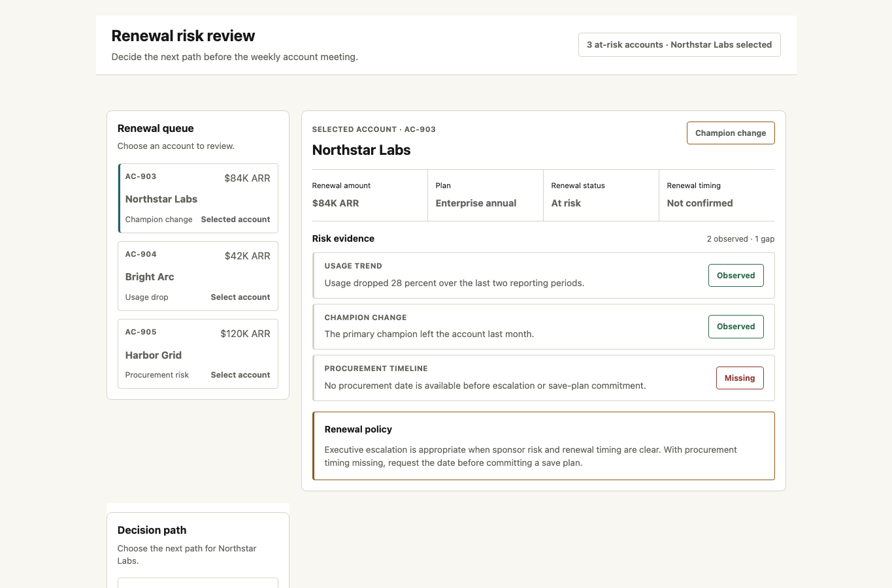Click "SELECTED ACCOUNT · AC-903" label
The image size is (892, 588).
pyautogui.click(x=374, y=129)
